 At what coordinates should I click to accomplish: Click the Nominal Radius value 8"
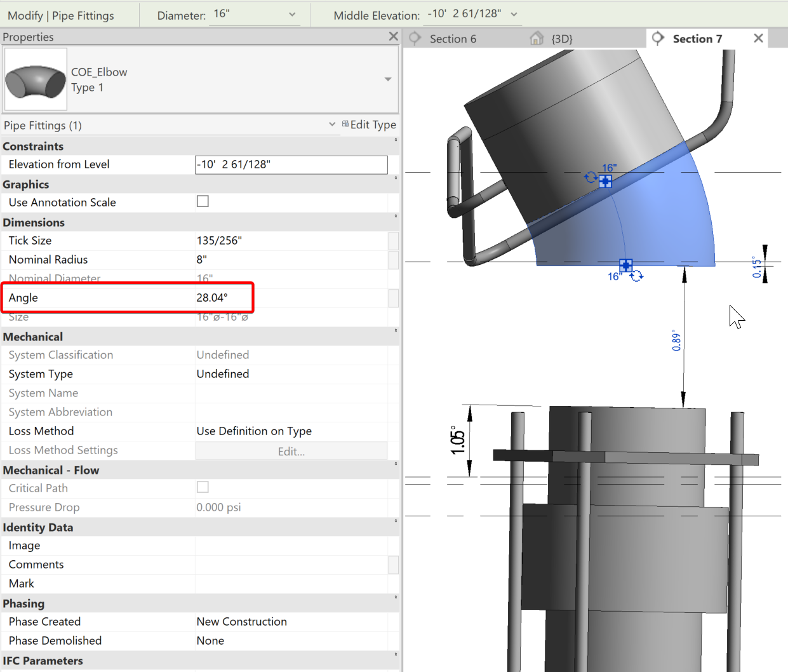click(202, 259)
